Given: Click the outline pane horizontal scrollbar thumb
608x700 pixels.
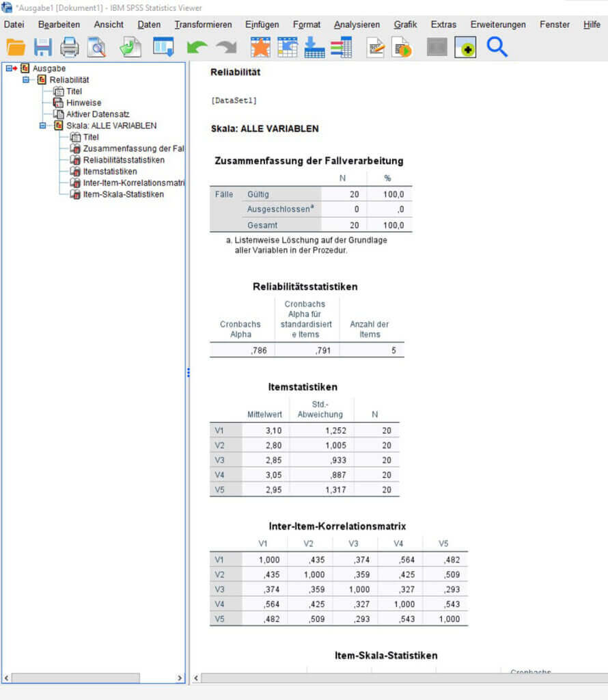Looking at the screenshot, I should point(75,678).
